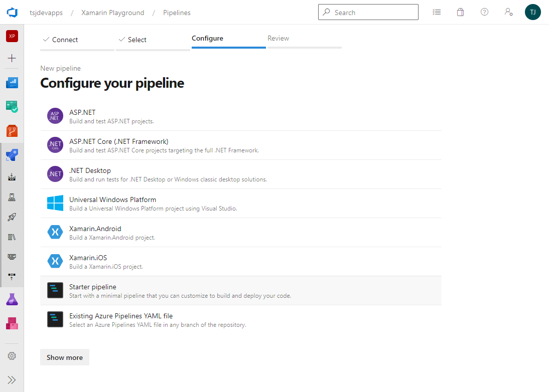Click the plus icon to add new item
This screenshot has width=549, height=392.
click(x=12, y=58)
